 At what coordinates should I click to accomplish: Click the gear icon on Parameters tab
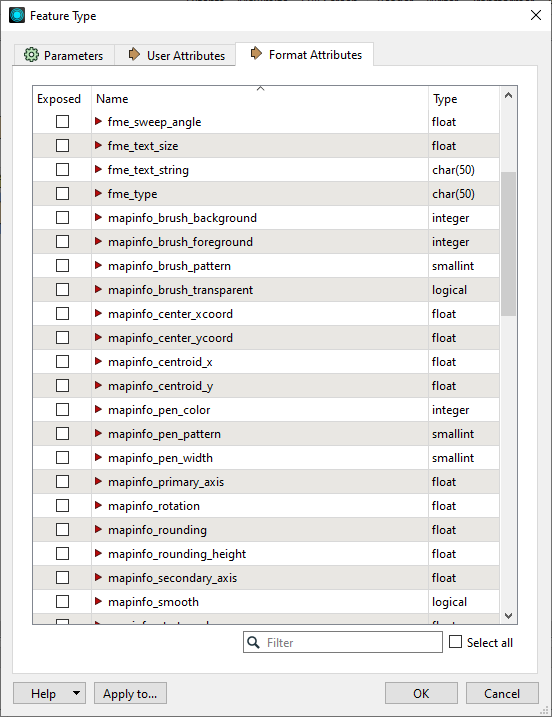click(31, 55)
